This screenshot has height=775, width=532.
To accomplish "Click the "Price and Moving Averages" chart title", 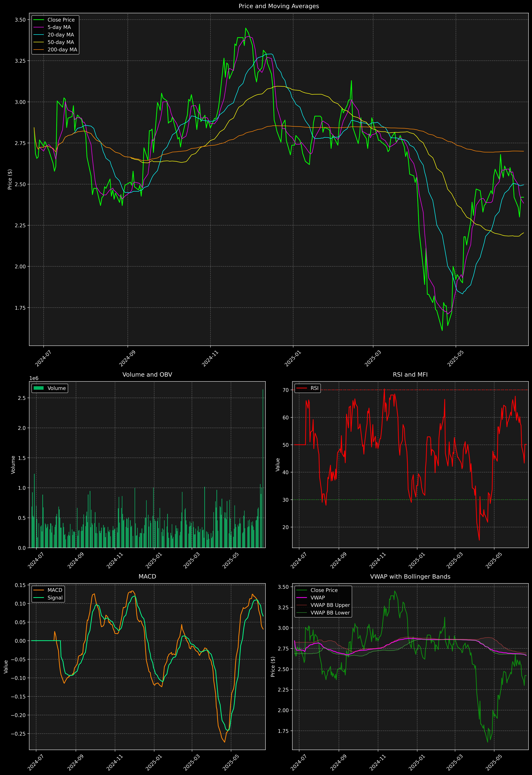I will 279,6.
